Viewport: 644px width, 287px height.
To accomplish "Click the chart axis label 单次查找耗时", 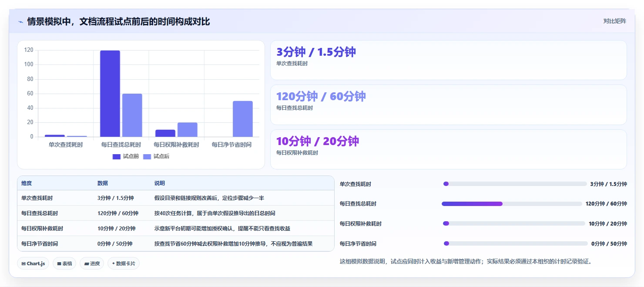I will point(66,145).
